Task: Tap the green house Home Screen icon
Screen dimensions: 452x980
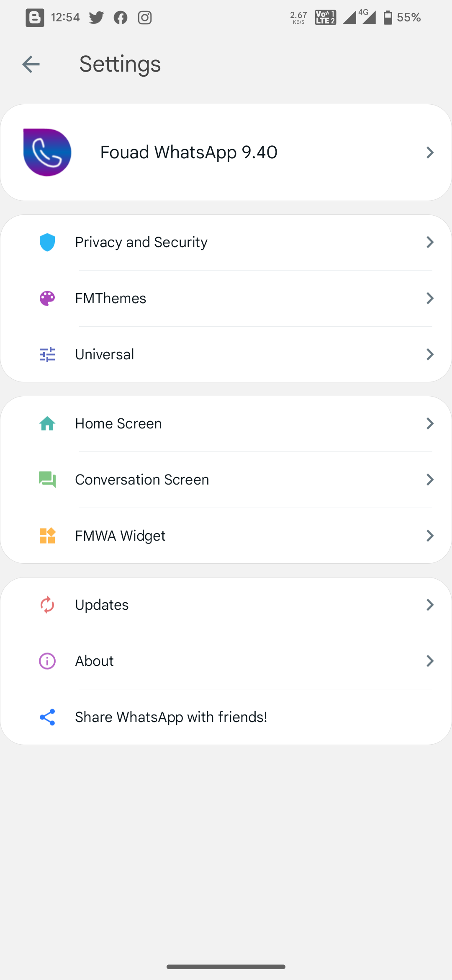Action: 47,423
